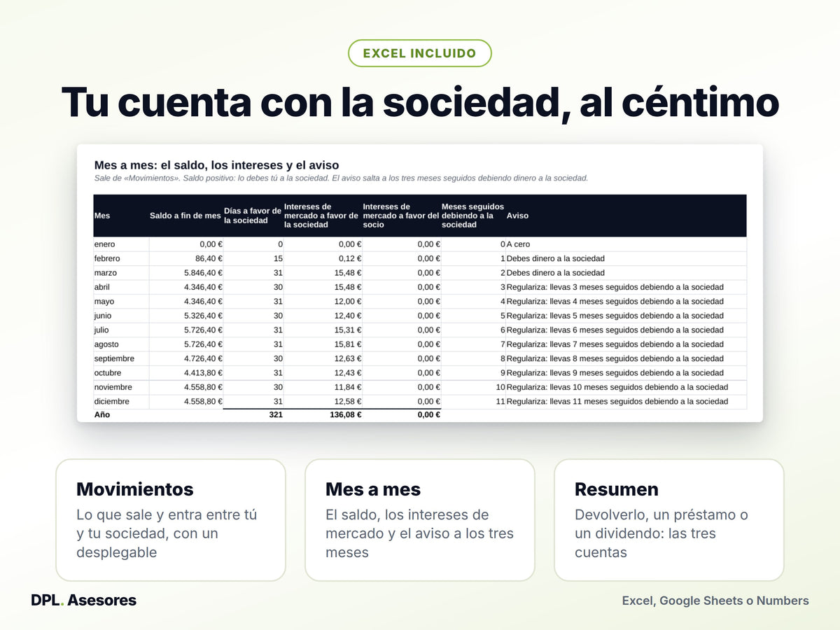Click the DPL. Asesores logo
The width and height of the screenshot is (840, 630).
(x=84, y=600)
